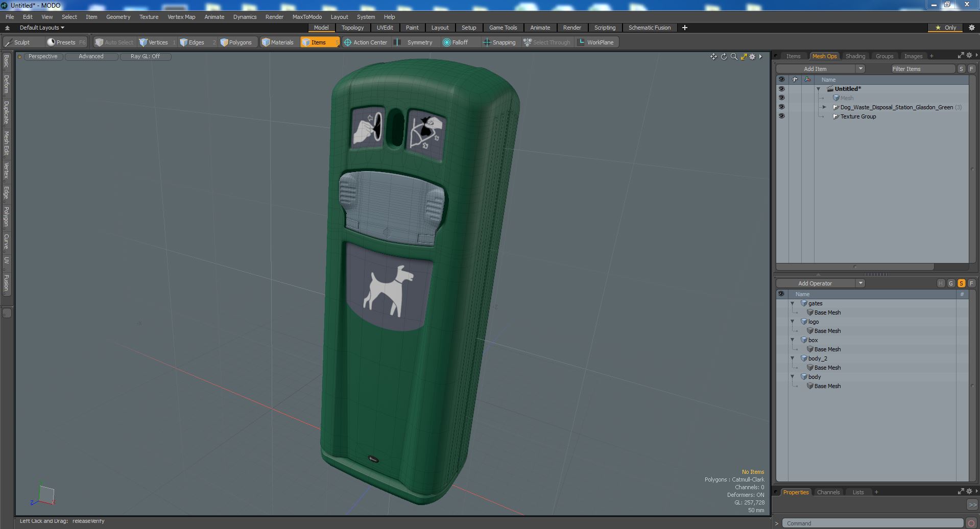Screen dimensions: 980x529
Task: Open the Default Layouts dropdown
Action: pyautogui.click(x=42, y=28)
